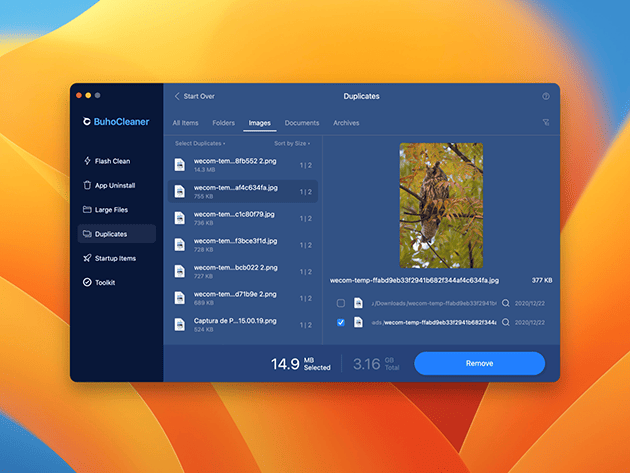The width and height of the screenshot is (630, 473).
Task: Click the owl image preview
Action: point(441,205)
